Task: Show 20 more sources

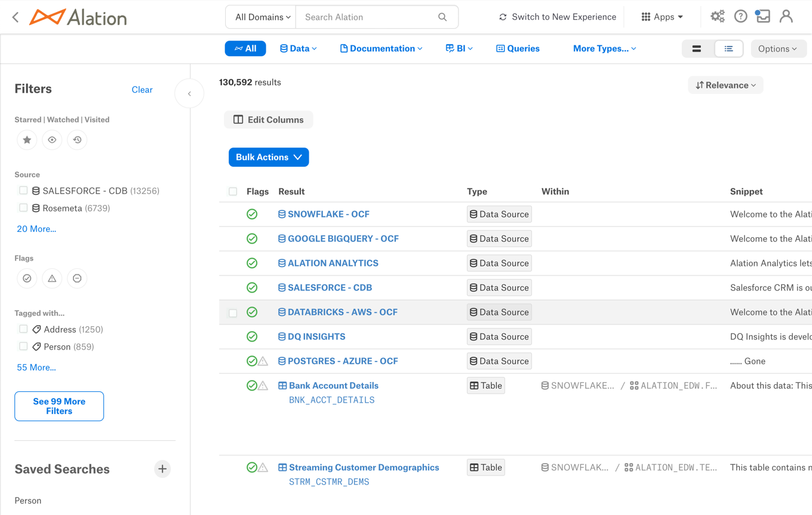Action: click(36, 229)
